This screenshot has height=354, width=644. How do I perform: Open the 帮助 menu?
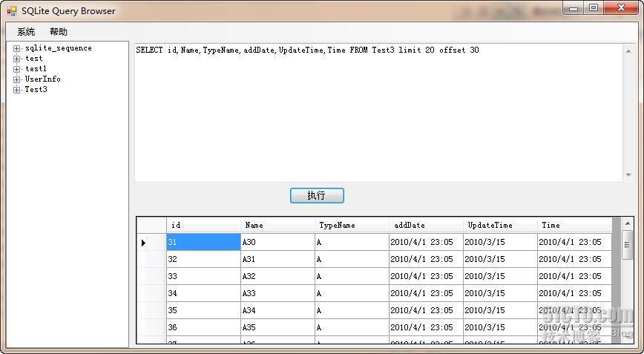59,32
